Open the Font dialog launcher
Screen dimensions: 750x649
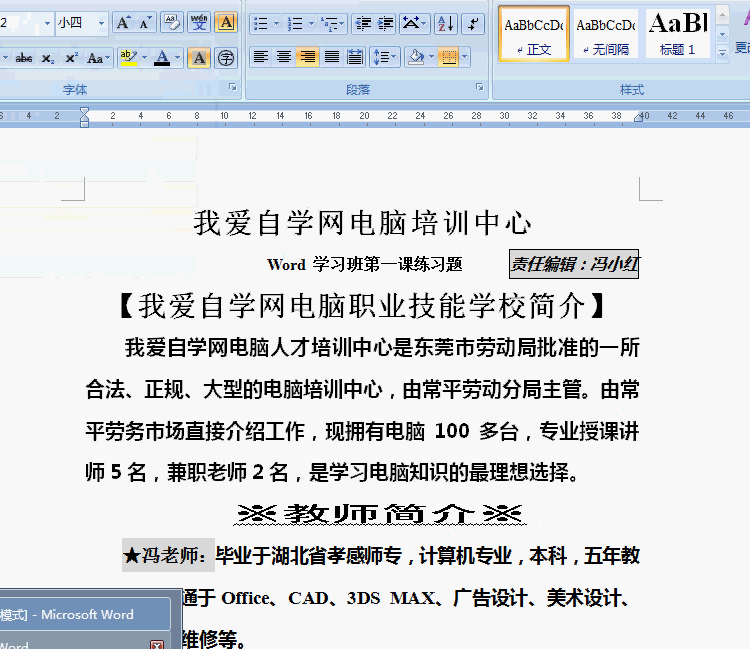233,87
